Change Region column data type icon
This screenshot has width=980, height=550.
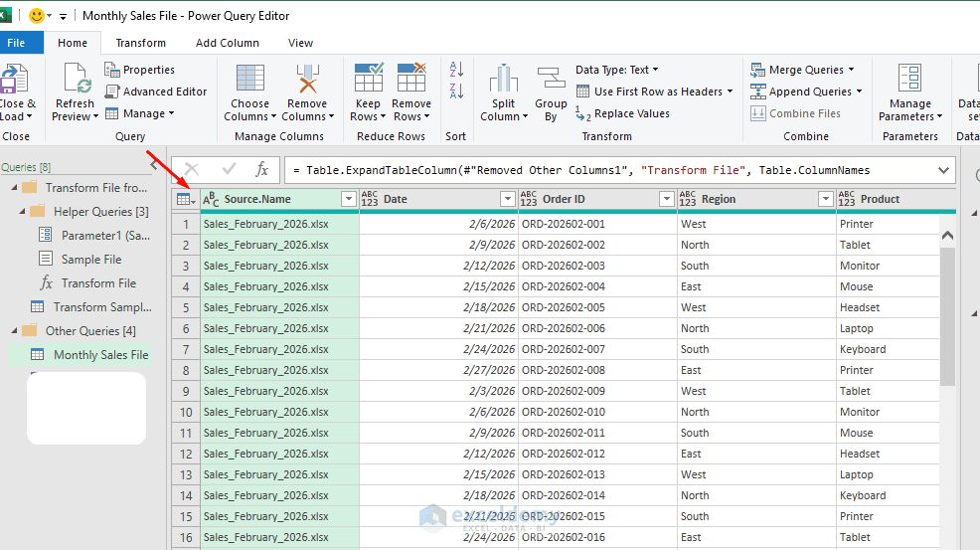click(x=688, y=199)
